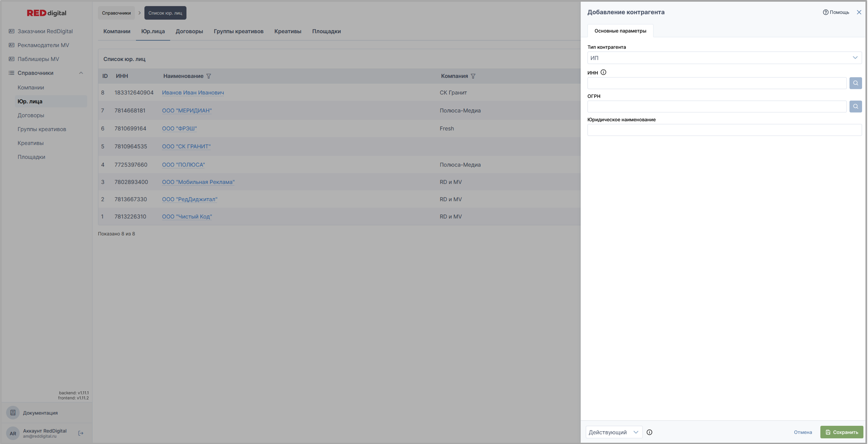Open the Тип контрагента dropdown
868x444 pixels.
pyautogui.click(x=724, y=58)
